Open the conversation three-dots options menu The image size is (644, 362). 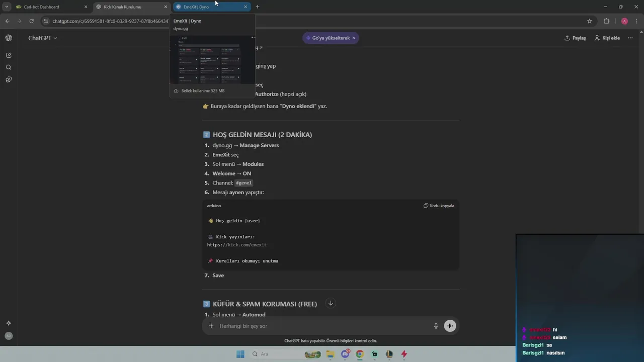tap(630, 38)
